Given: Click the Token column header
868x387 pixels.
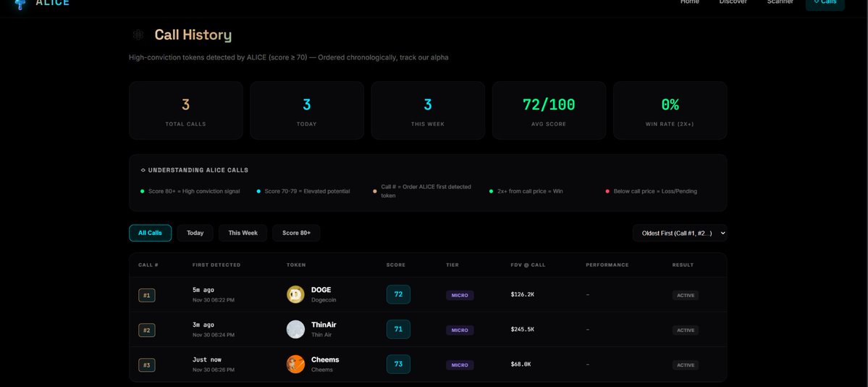Looking at the screenshot, I should pos(296,265).
